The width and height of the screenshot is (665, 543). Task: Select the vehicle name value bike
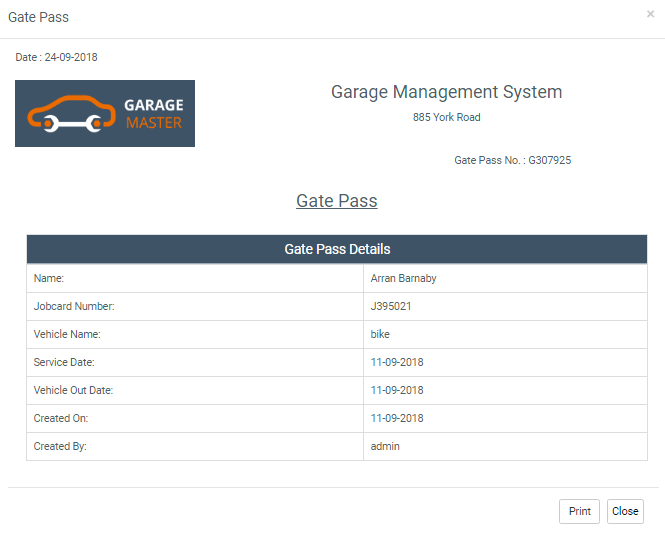point(380,334)
